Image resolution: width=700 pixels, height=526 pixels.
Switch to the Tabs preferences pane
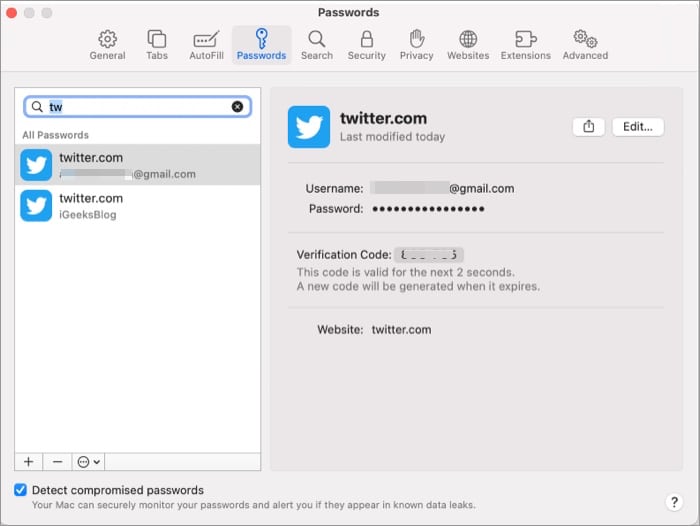pyautogui.click(x=157, y=45)
